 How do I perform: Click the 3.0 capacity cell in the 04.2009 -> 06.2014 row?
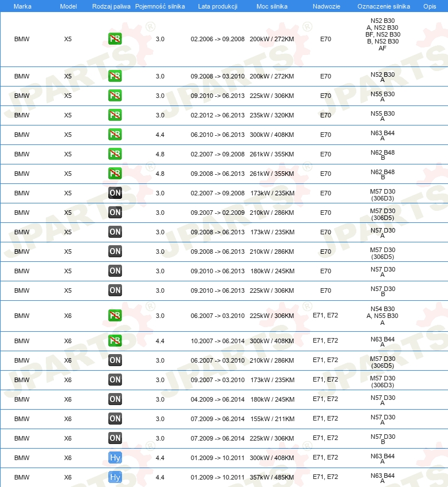(x=160, y=399)
